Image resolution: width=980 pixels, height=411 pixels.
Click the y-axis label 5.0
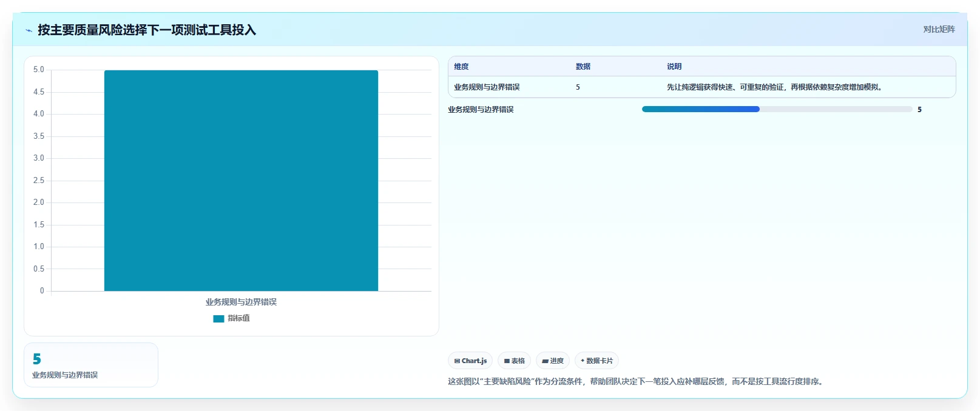point(39,70)
